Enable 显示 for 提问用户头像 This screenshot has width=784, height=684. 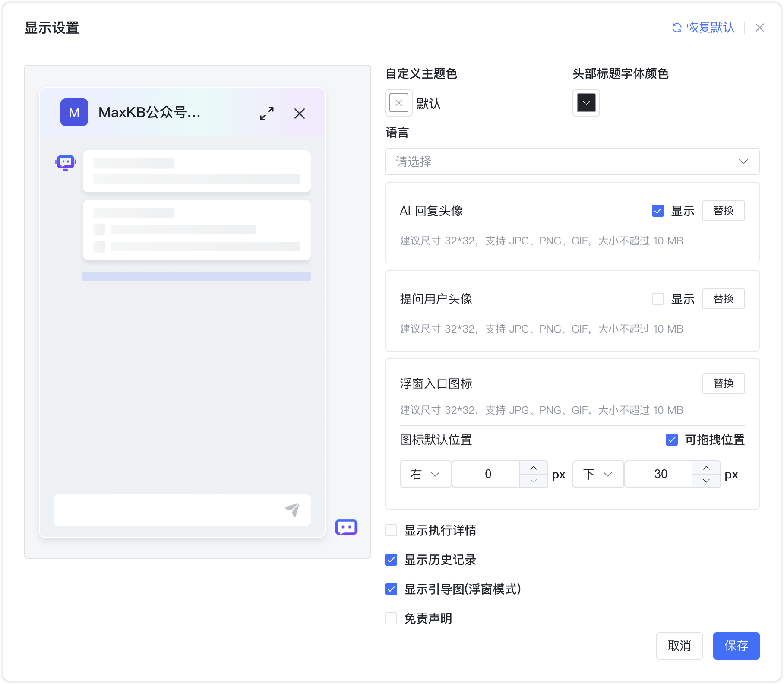click(x=658, y=299)
